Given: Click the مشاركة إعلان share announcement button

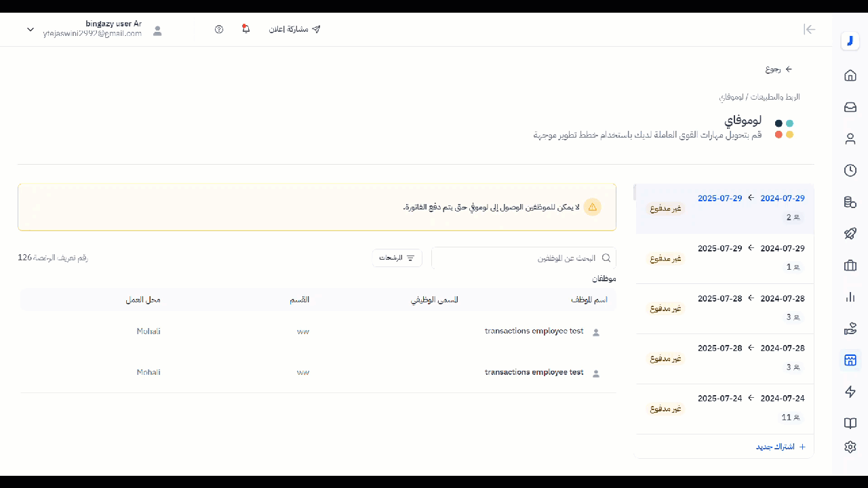Looking at the screenshot, I should [294, 30].
